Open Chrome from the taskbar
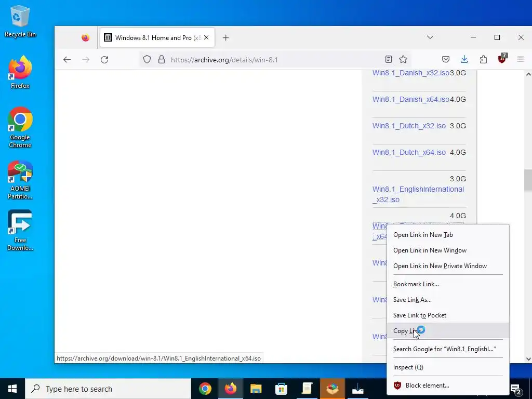 tap(205, 389)
